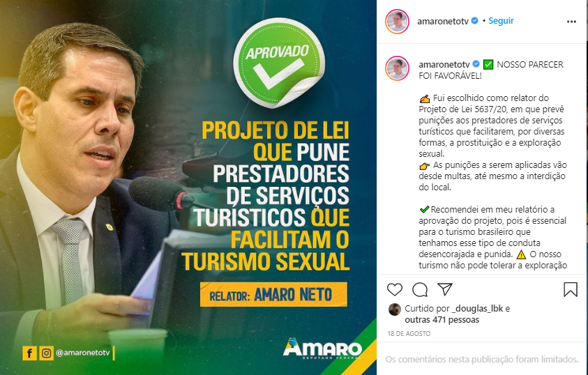Click the verified badge in header
This screenshot has width=588, height=375.
[474, 21]
